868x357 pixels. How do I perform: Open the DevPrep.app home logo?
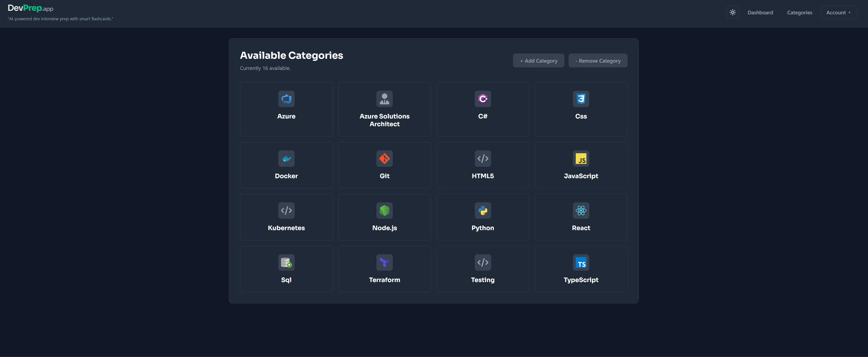30,8
